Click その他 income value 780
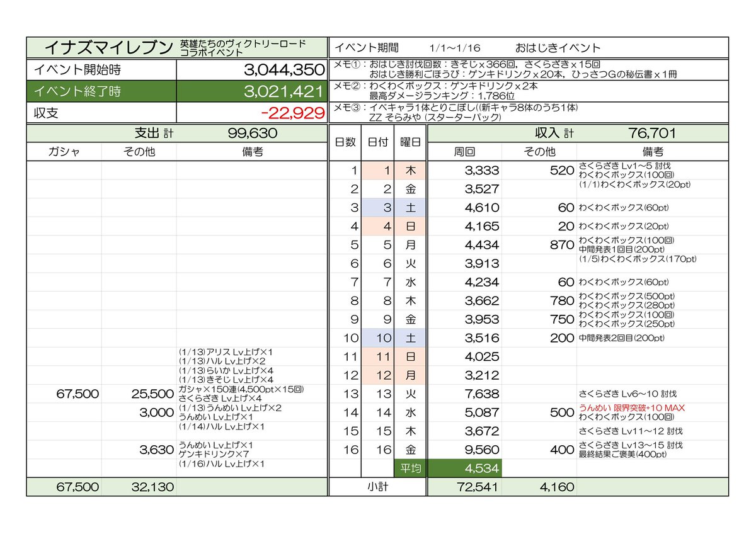Image resolution: width=756 pixels, height=534 pixels. (562, 300)
